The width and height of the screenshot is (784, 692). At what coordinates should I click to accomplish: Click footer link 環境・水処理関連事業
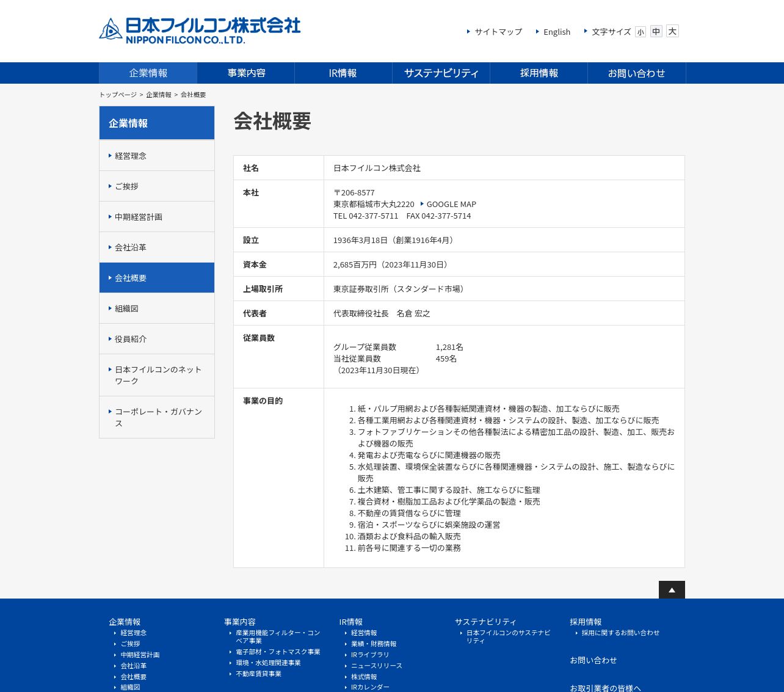(268, 663)
